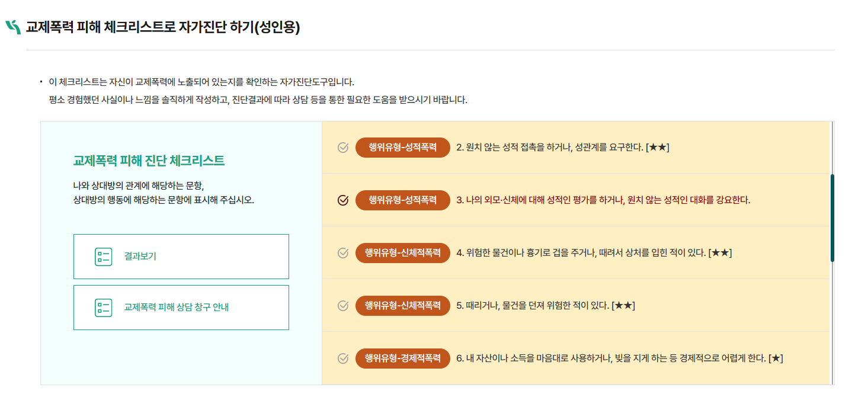Toggle the check icon for item 6

(342, 359)
